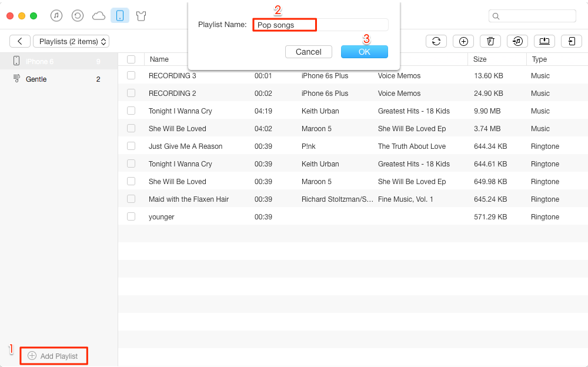Check the 9.90 MB Tonight I Wanna Cry checkbox
Screen dimensions: 588x367
(131, 111)
